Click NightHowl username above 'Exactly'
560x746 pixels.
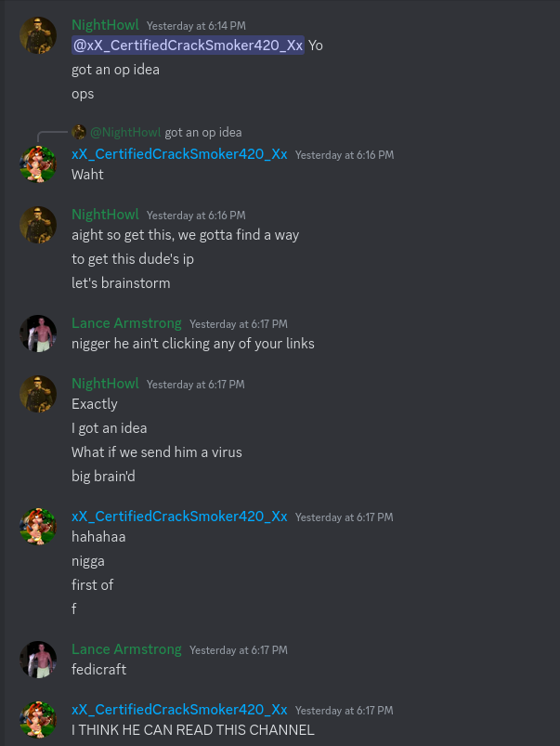105,384
